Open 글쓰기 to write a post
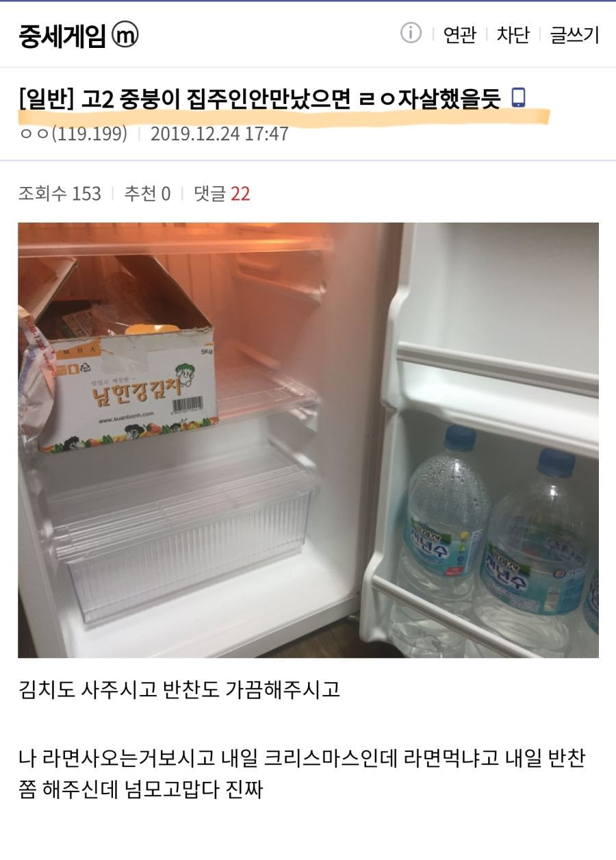 click(x=574, y=34)
